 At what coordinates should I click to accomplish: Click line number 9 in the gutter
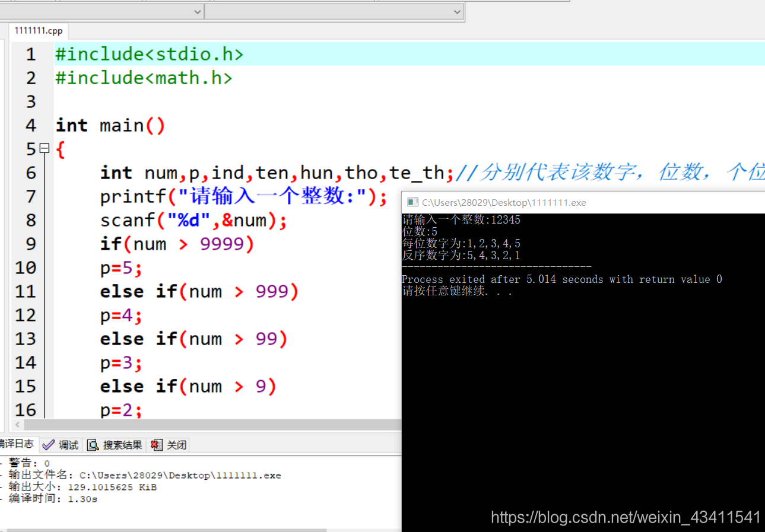tap(30, 244)
